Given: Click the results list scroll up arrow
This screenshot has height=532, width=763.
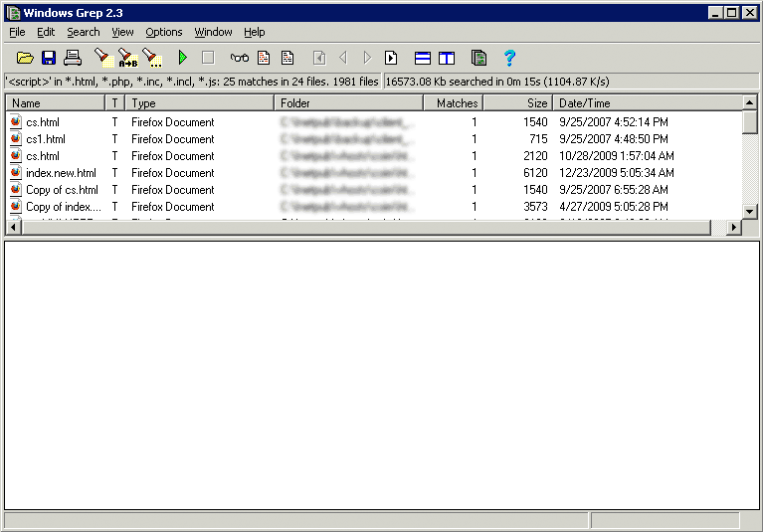Looking at the screenshot, I should click(749, 102).
